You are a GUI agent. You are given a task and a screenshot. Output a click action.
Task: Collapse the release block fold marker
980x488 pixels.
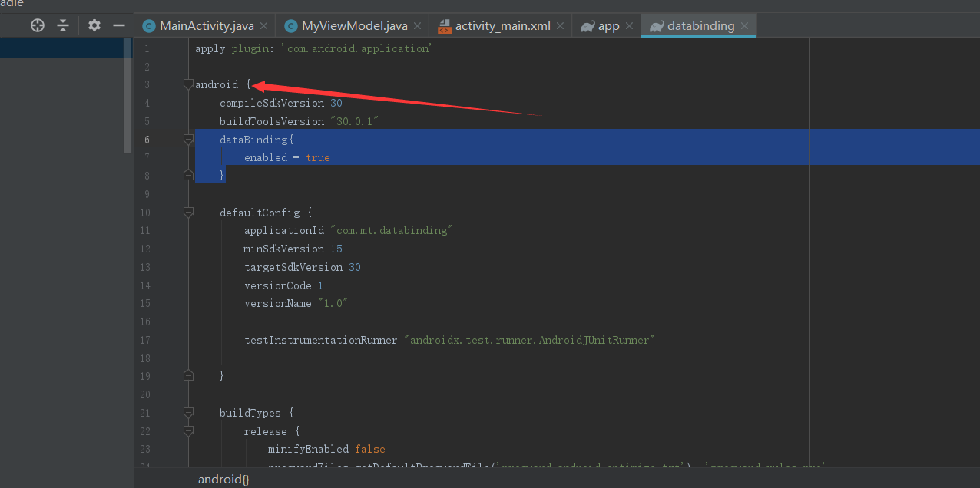(188, 431)
